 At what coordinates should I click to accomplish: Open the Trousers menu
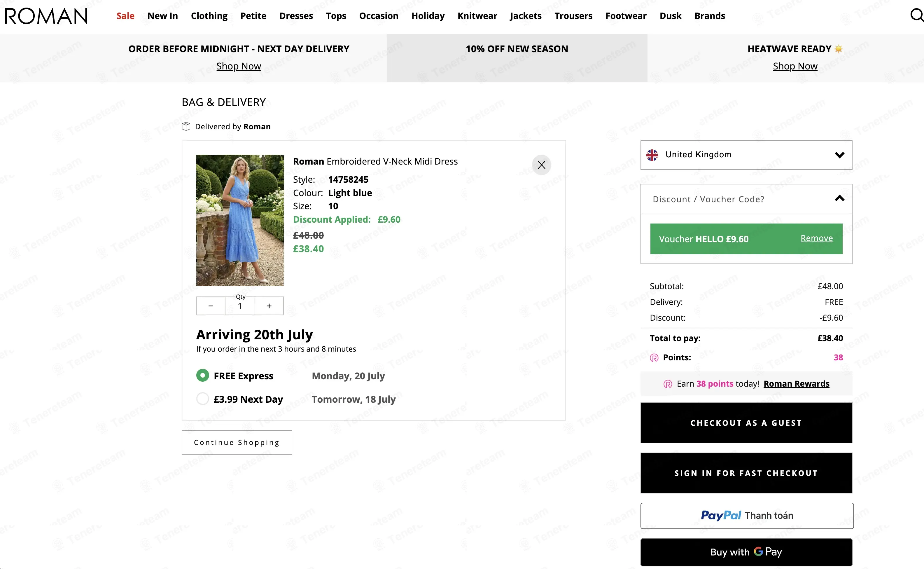click(x=573, y=16)
